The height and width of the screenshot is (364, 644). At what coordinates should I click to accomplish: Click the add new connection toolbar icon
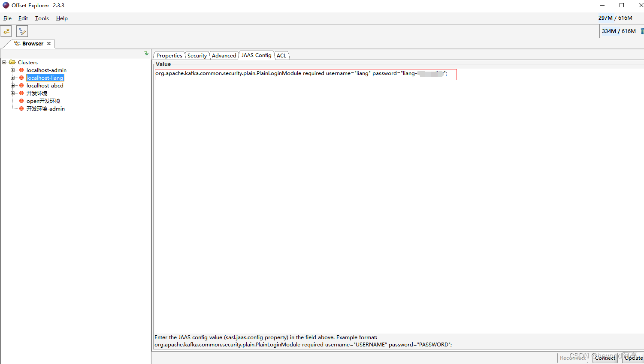(x=6, y=31)
